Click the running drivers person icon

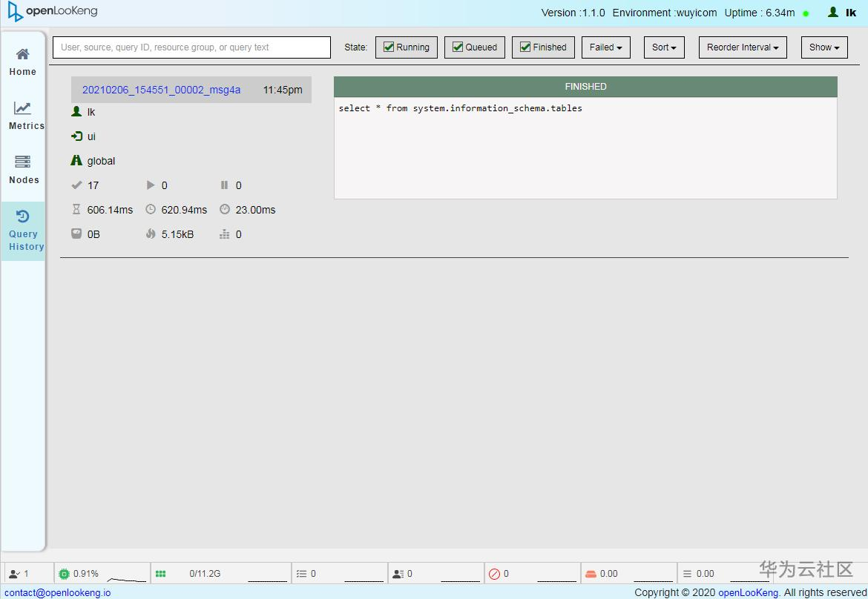click(x=398, y=574)
